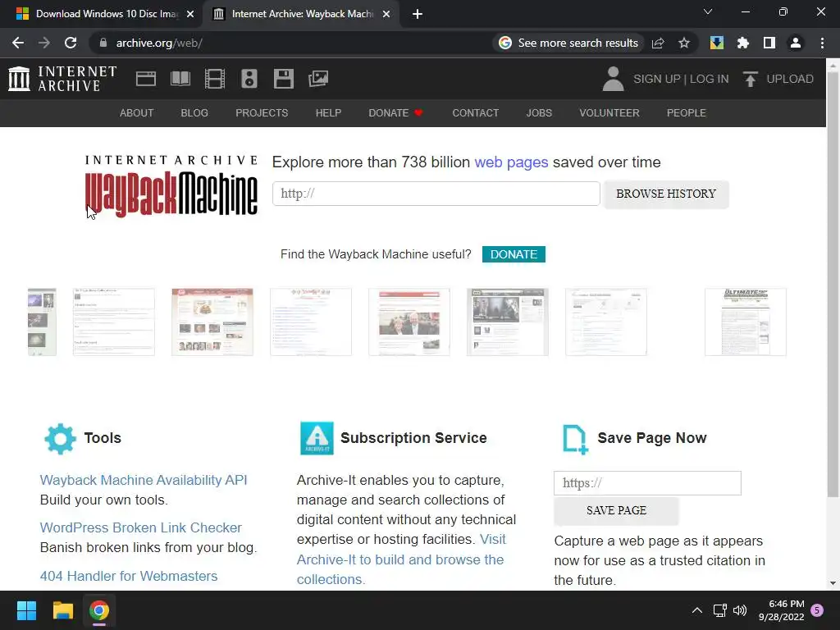Open Windows Start menu
840x630 pixels.
[26, 610]
